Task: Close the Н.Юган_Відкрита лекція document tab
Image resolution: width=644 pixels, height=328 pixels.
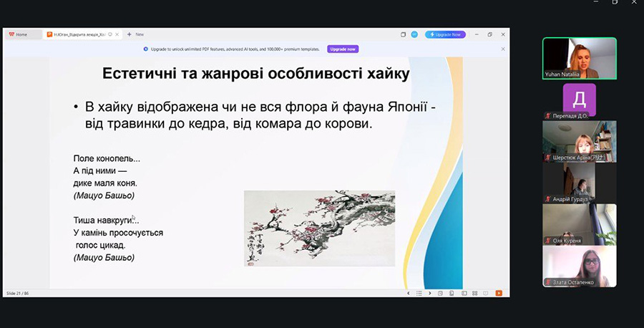Action: coord(117,34)
